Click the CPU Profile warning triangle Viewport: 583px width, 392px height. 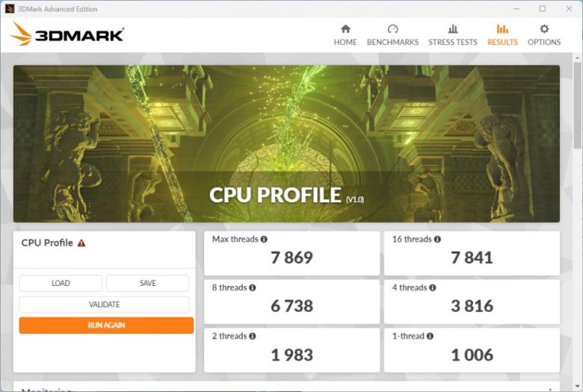coord(81,243)
